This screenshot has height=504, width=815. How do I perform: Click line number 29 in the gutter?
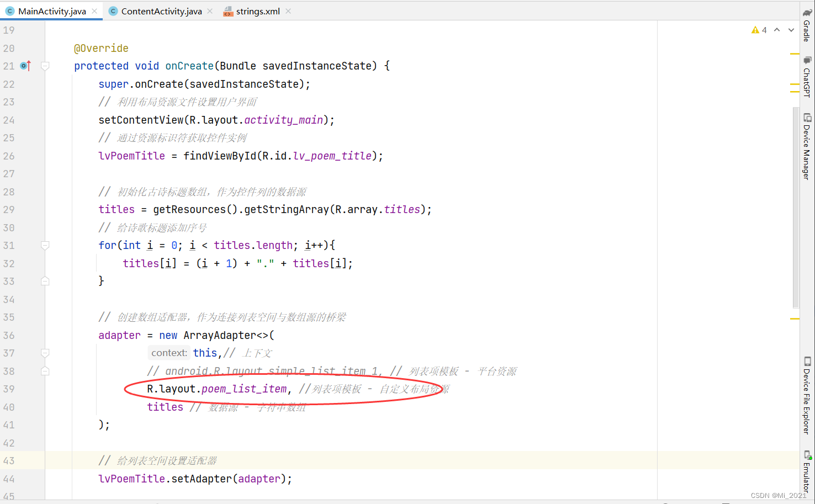9,210
